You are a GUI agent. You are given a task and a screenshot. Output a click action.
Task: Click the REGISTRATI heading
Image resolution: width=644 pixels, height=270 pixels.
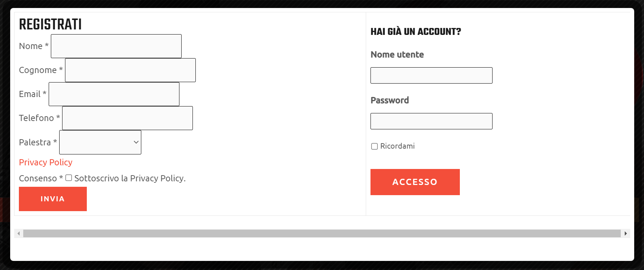[50, 24]
